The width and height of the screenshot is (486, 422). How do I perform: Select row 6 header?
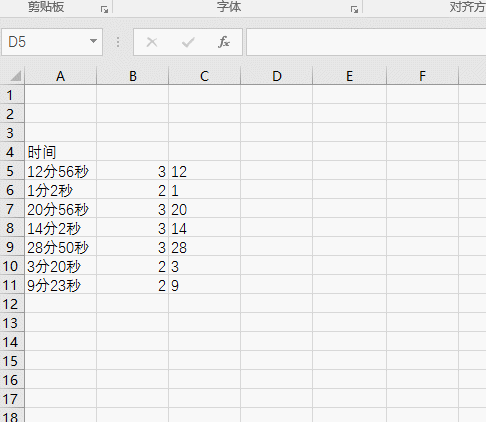point(12,190)
